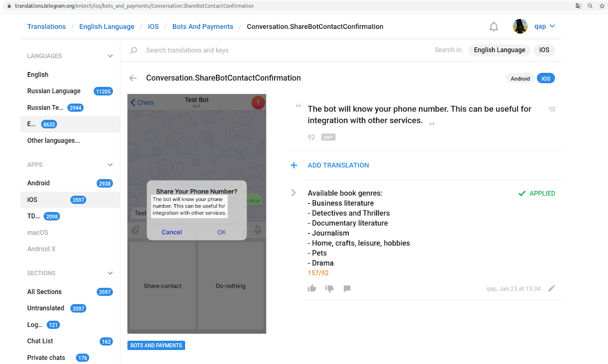
Task: Select the TD... app entry
Action: (70, 216)
